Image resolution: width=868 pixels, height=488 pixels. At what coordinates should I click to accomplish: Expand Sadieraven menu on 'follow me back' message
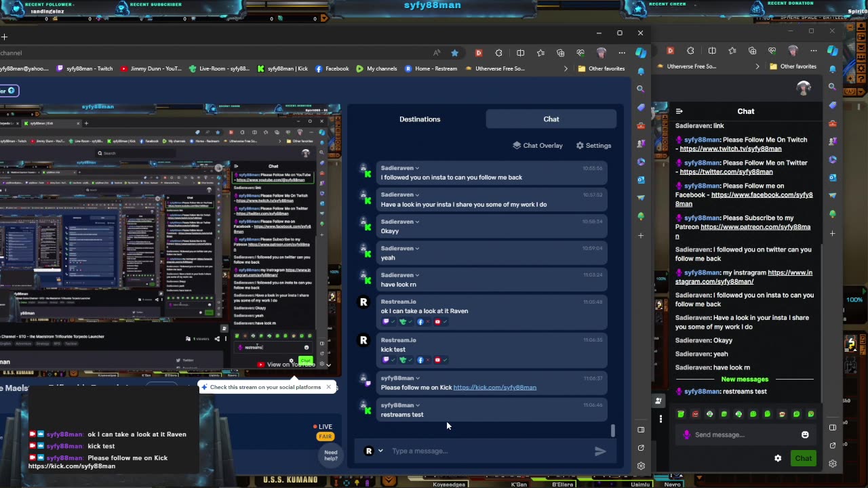pyautogui.click(x=417, y=168)
